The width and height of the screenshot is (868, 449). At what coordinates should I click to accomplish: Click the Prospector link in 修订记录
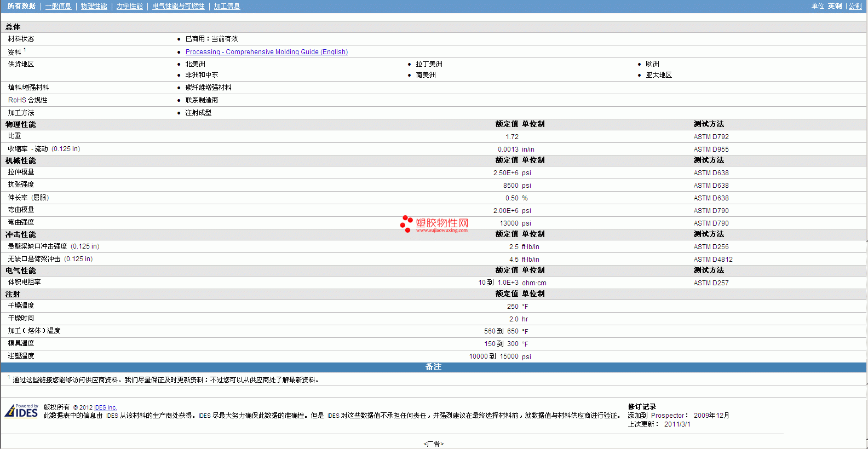point(667,416)
